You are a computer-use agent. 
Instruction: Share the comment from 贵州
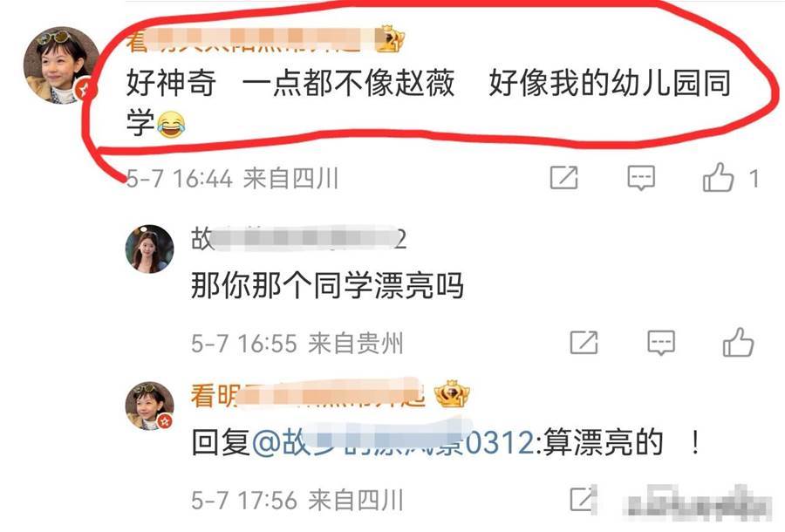click(x=584, y=343)
